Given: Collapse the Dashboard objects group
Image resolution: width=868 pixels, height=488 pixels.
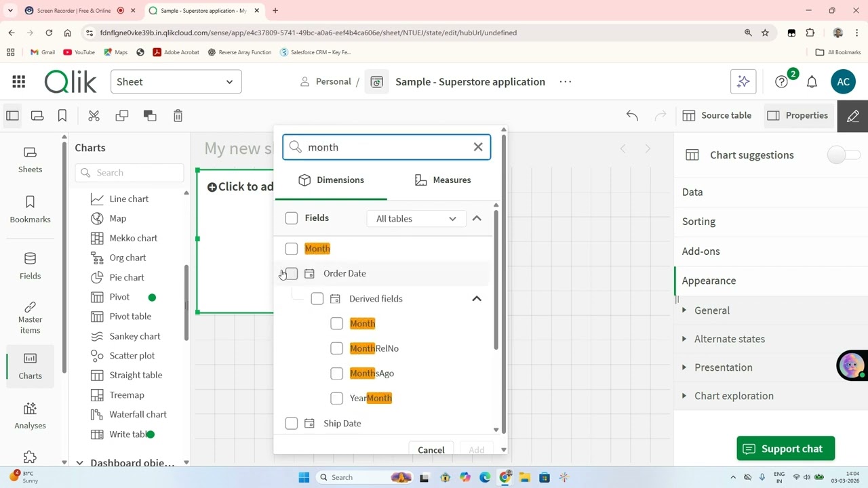Looking at the screenshot, I should [79, 463].
